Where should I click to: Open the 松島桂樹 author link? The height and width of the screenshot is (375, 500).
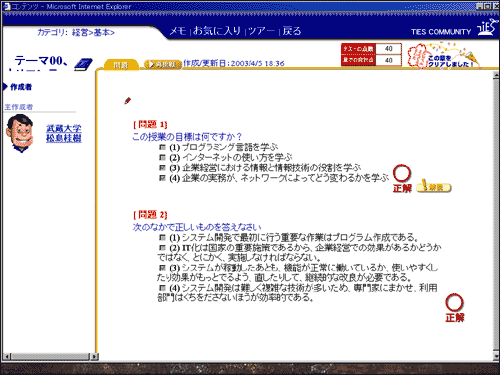[x=64, y=138]
